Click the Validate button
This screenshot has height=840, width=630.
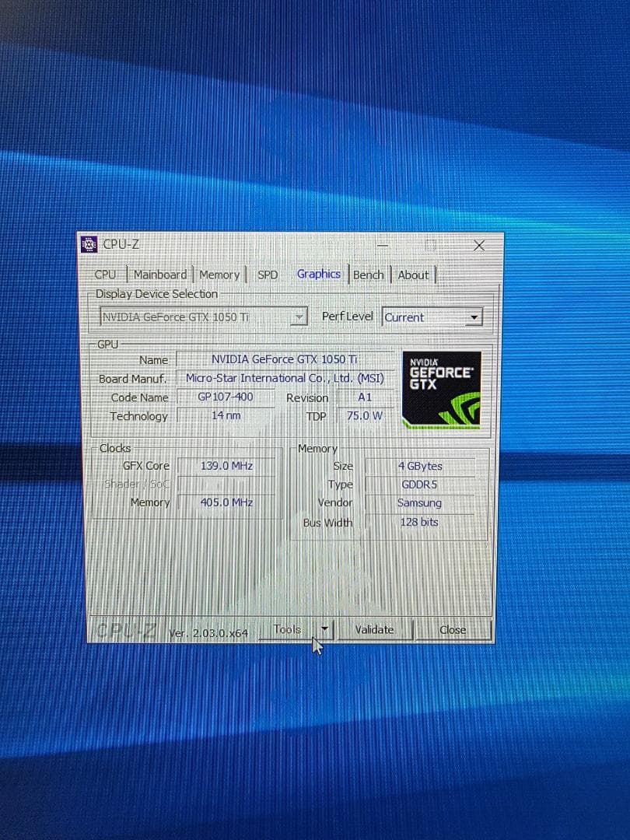[374, 629]
